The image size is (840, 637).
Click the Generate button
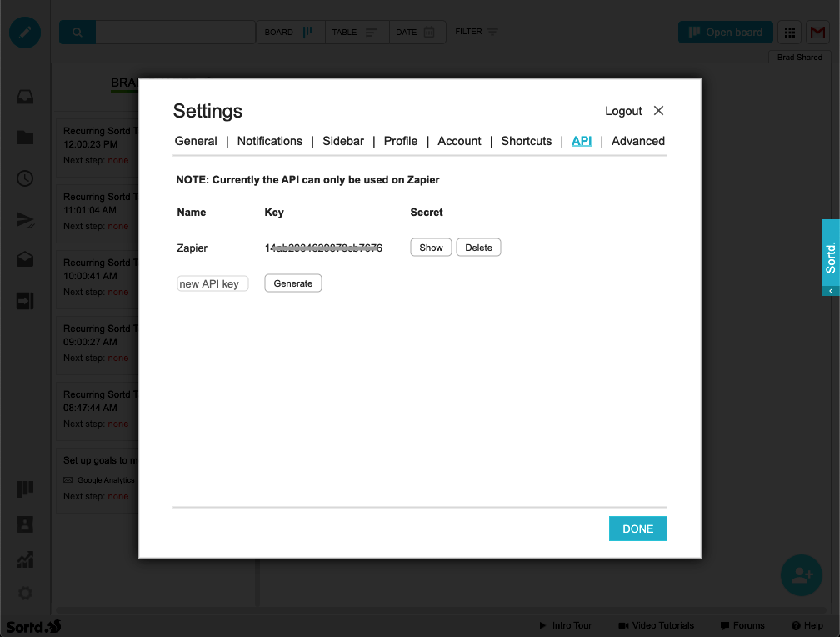click(293, 283)
